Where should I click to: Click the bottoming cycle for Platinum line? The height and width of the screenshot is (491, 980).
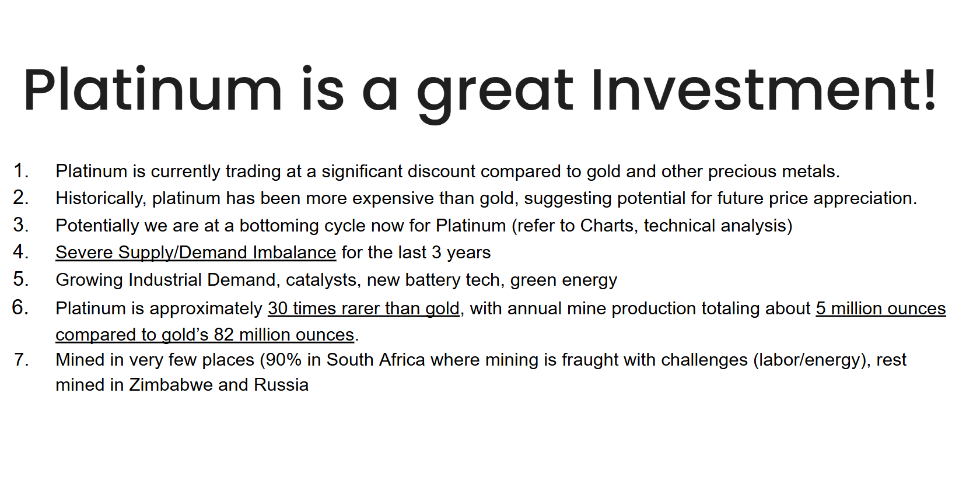pyautogui.click(x=423, y=226)
